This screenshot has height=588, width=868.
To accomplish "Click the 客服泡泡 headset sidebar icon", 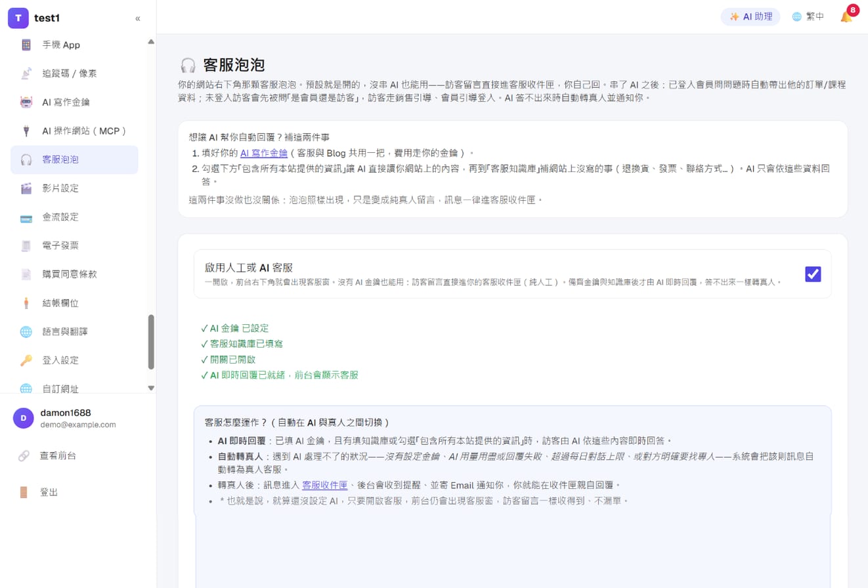I will (x=26, y=159).
